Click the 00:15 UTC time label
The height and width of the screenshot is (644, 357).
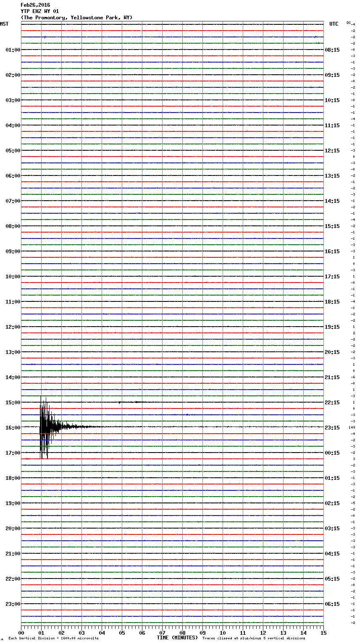click(332, 453)
